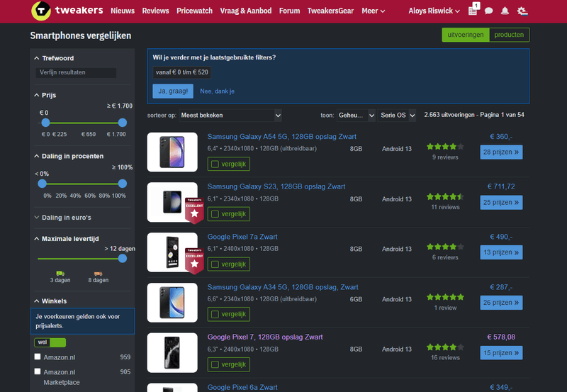
Task: Open the notifications bell icon
Action: [x=505, y=11]
